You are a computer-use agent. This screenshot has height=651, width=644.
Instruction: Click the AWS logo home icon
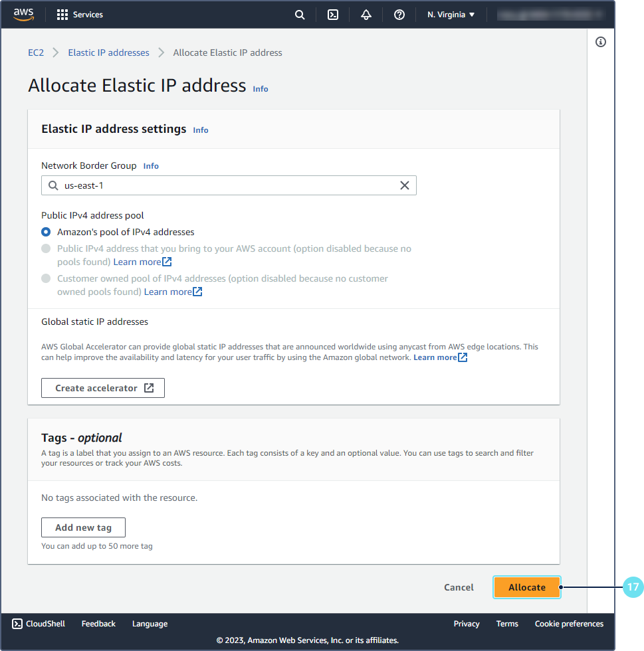23,15
